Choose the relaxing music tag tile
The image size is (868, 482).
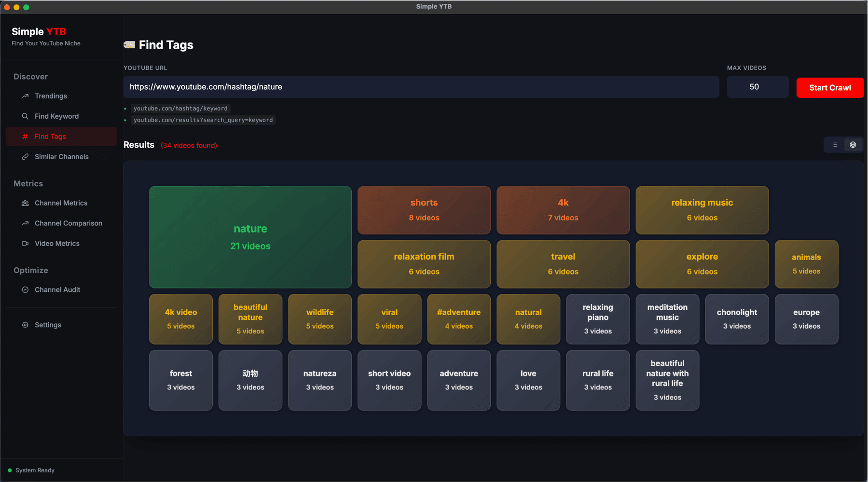[x=702, y=210]
